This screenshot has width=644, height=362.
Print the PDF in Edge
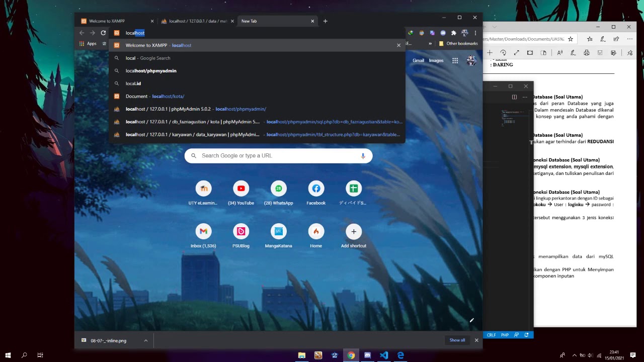[586, 53]
